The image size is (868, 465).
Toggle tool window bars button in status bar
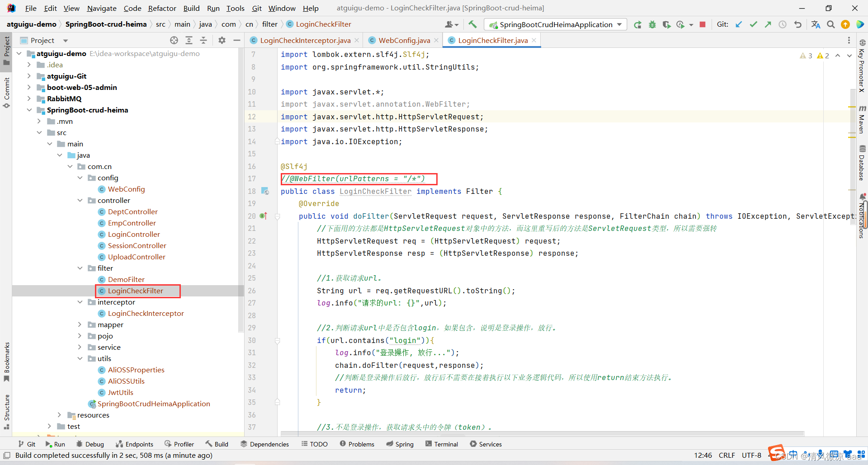[x=7, y=456]
